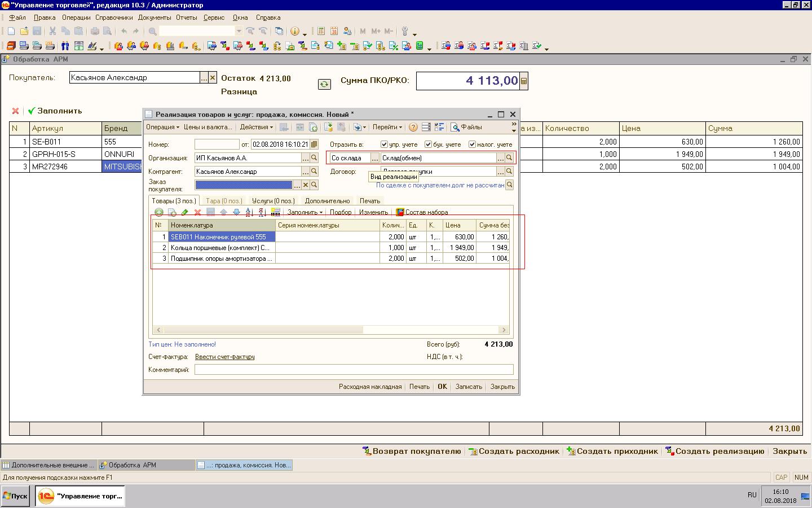
Task: Switch to the Услуги (0 поз.) tab
Action: [x=273, y=201]
